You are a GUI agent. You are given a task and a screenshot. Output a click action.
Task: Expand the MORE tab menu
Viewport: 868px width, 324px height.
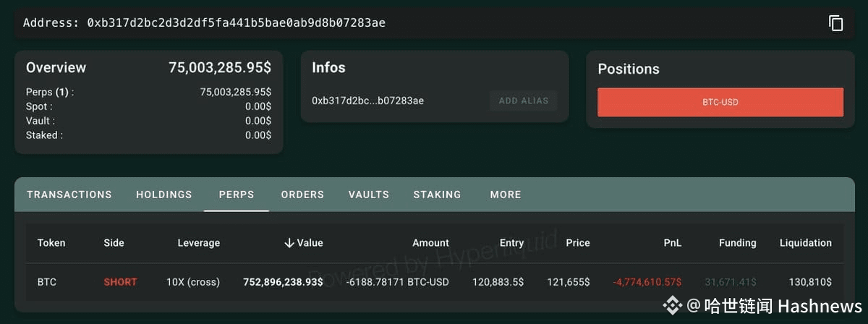point(506,195)
